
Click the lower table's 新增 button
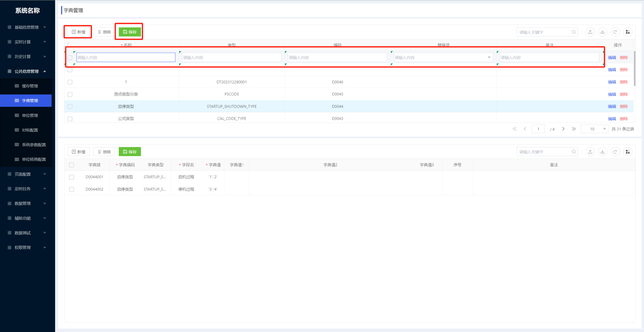pyautogui.click(x=79, y=152)
